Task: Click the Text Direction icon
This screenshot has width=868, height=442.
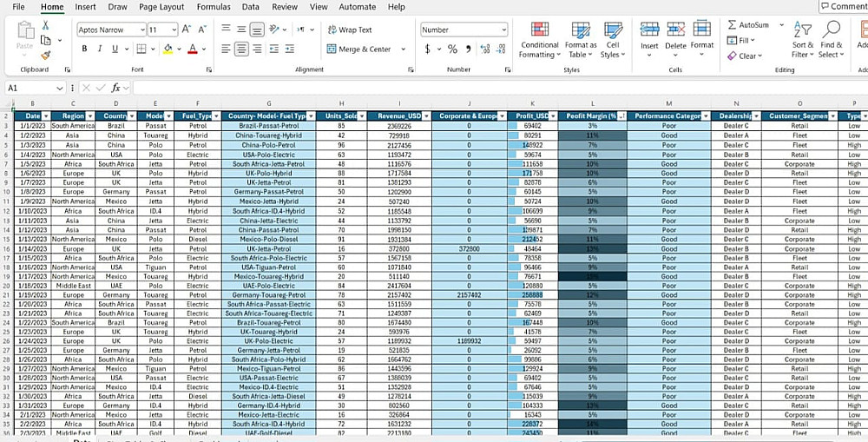Action: click(x=301, y=30)
